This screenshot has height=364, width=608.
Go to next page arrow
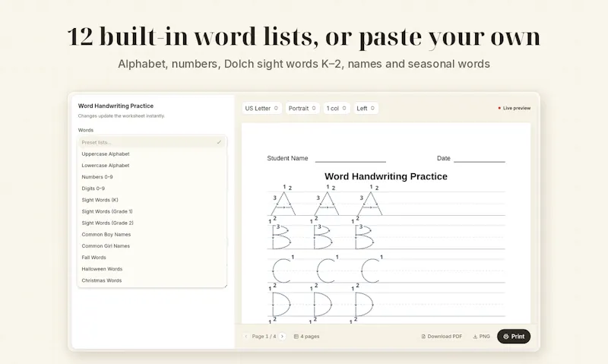click(282, 337)
